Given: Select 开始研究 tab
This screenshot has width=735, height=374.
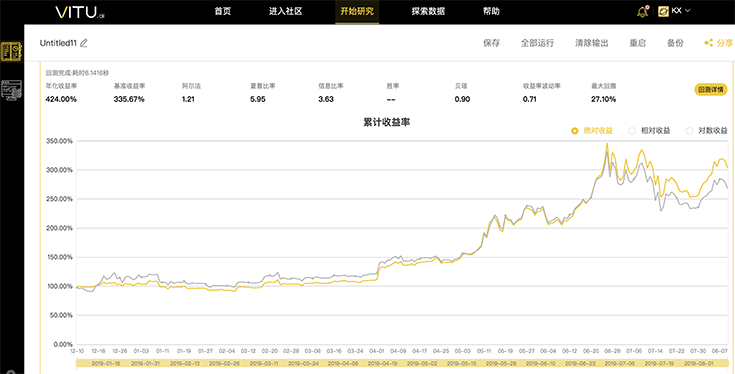Looking at the screenshot, I should point(357,11).
